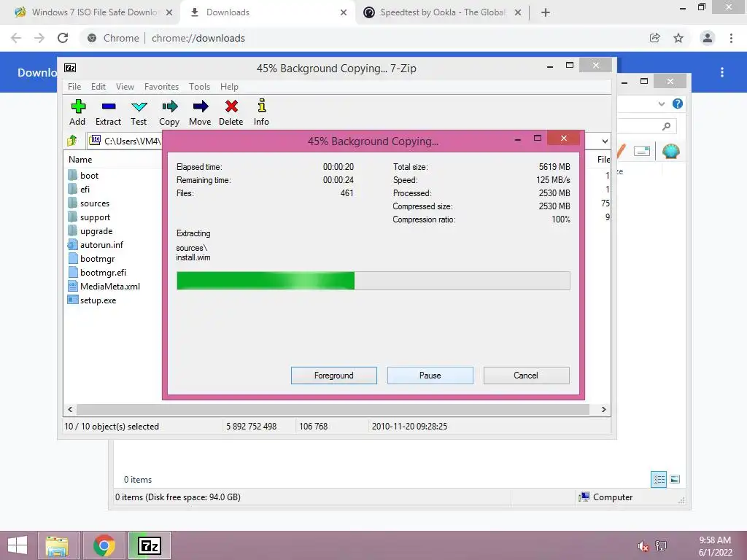Screen dimensions: 747x560
Task: Click the Copy toolbar icon
Action: coord(169,112)
